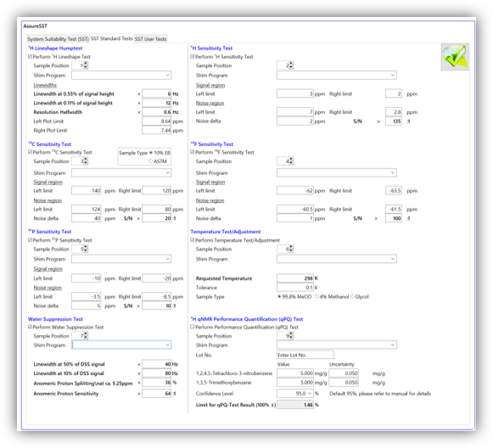Click Linewidth at 10% of DSS signal field

click(157, 373)
